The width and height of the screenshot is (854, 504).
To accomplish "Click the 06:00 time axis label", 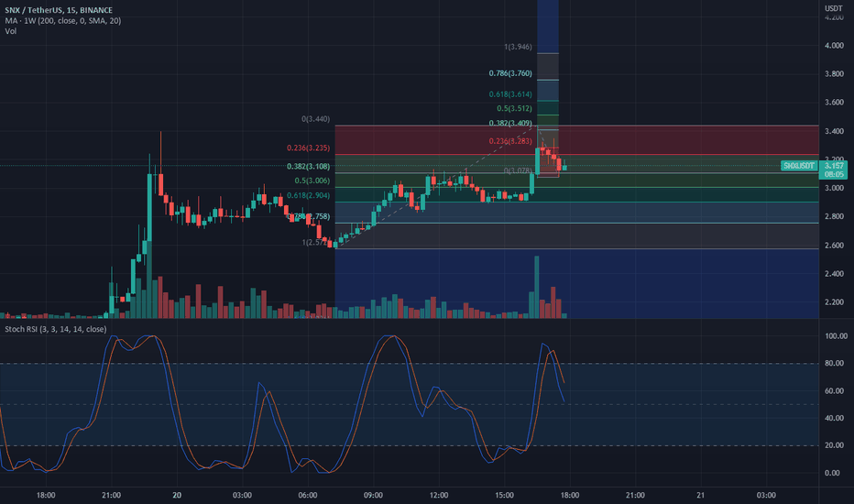I will click(x=308, y=495).
